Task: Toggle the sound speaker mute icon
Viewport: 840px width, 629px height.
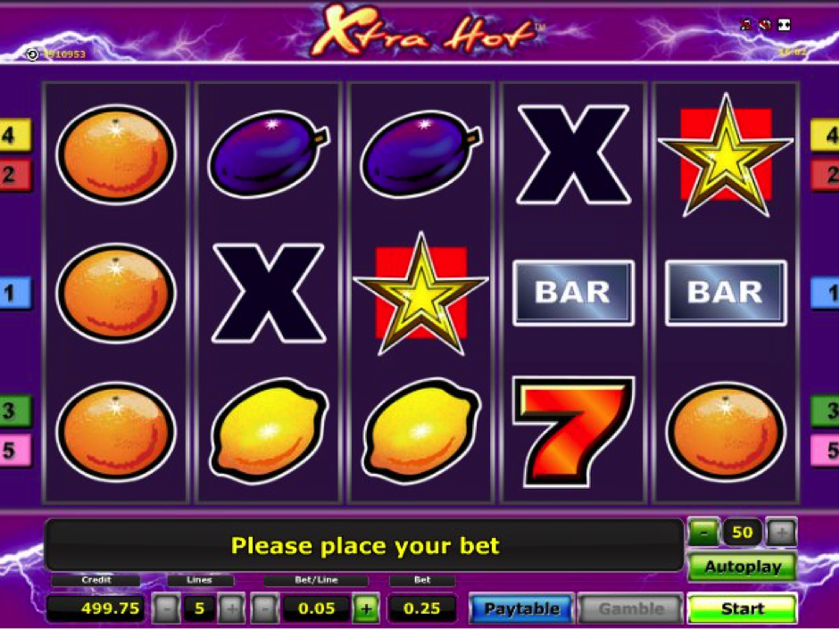Action: 765,24
